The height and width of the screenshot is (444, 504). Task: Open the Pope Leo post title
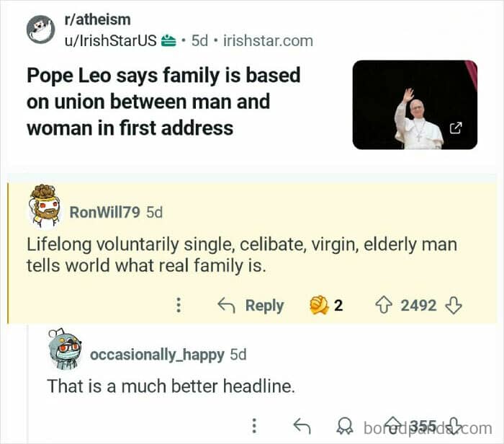[x=163, y=102]
